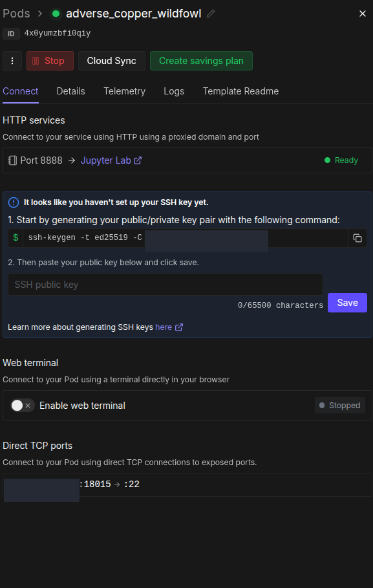Image resolution: width=373 pixels, height=588 pixels.
Task: Click the green running status dot
Action: 56,14
